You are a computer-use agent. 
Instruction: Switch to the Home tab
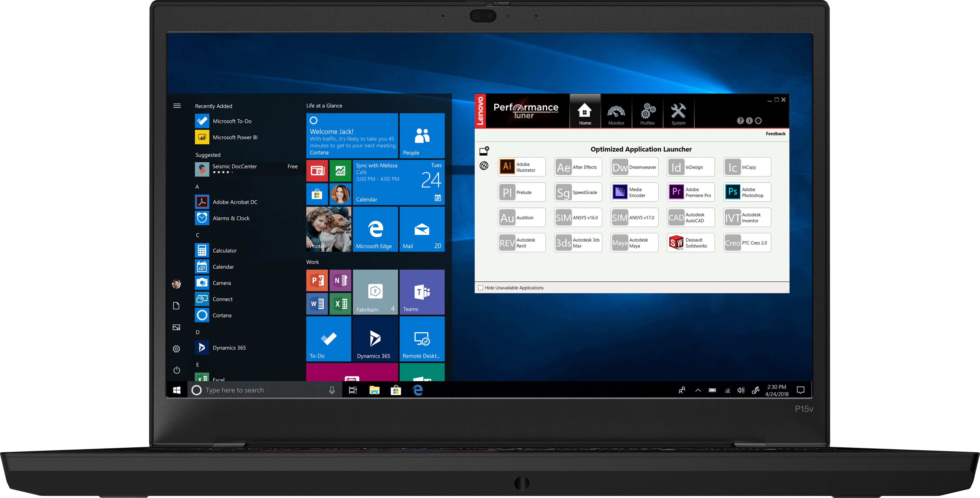coord(585,111)
